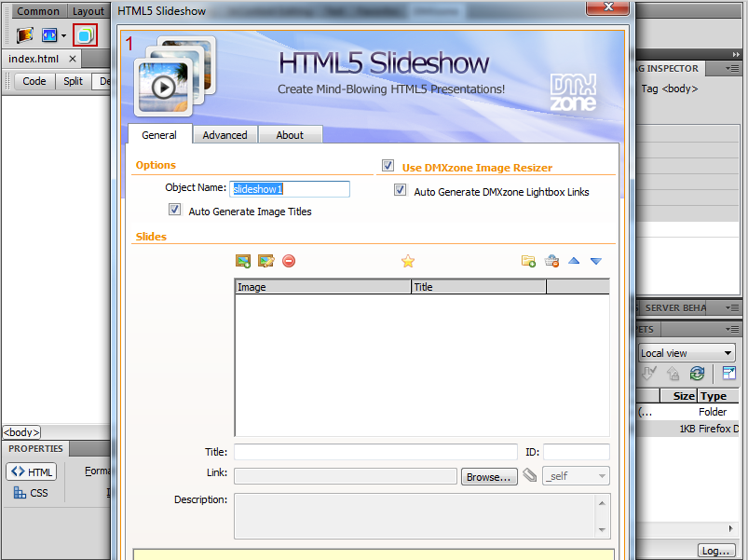Open the Local view dropdown
Screen dimensions: 748x560
(687, 353)
